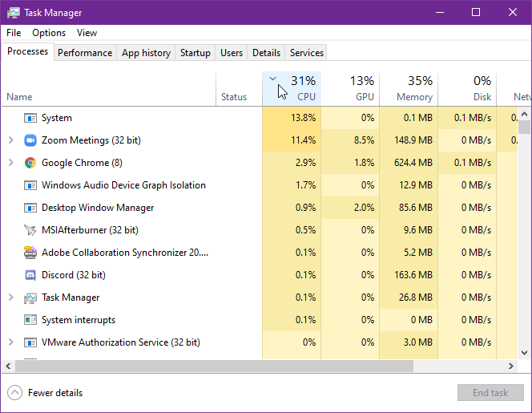Sort by the Memory column header

coord(409,89)
